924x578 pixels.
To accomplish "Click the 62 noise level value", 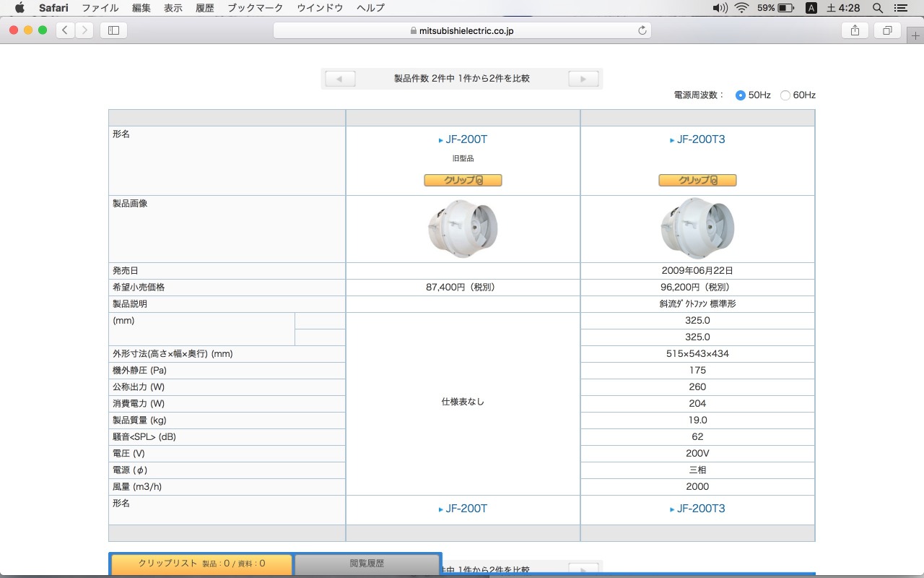I will [697, 437].
